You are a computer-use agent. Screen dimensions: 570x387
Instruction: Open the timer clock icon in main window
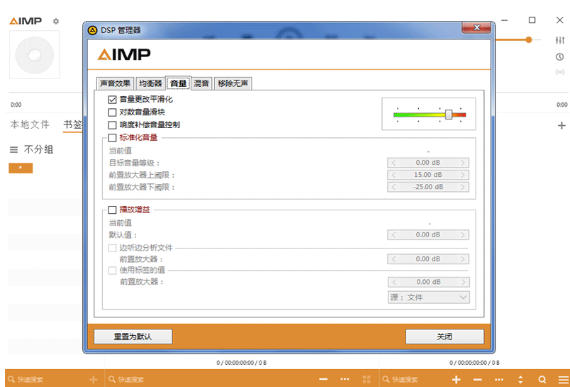click(560, 57)
